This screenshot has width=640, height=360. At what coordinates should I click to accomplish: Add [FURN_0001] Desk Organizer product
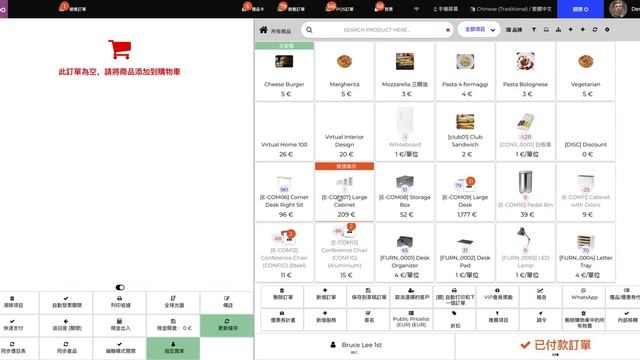[405, 252]
